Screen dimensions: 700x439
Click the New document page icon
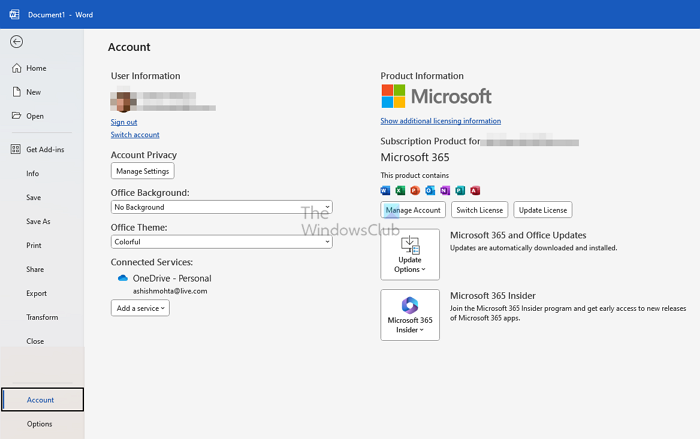point(17,92)
